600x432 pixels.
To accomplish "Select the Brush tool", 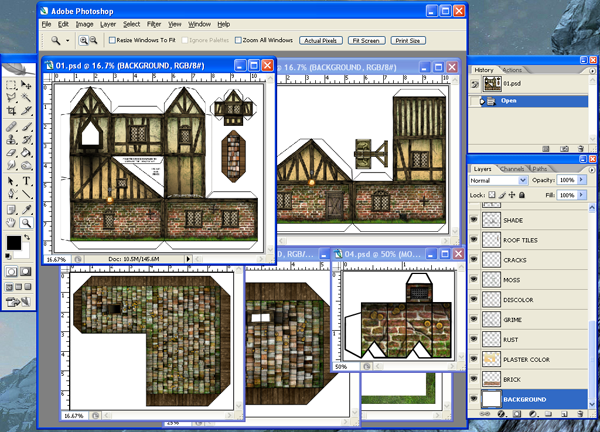I will point(26,126).
